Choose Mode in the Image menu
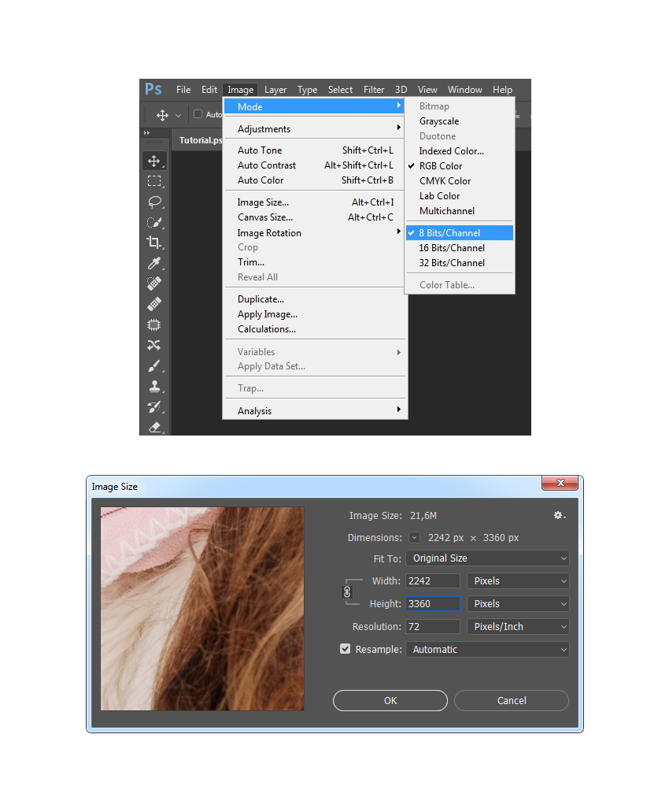Viewport: 669px width, 812px height. tap(315, 106)
